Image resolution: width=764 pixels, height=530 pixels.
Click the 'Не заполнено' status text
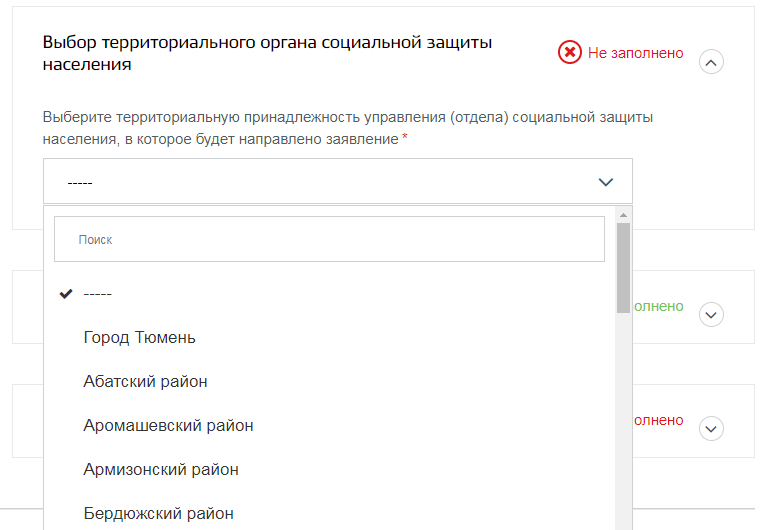tap(635, 53)
